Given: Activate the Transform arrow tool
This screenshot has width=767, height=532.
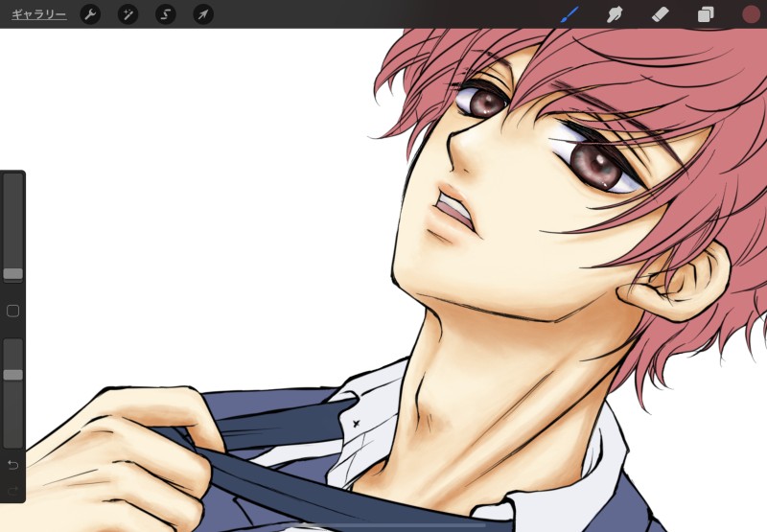Looking at the screenshot, I should pyautogui.click(x=203, y=14).
